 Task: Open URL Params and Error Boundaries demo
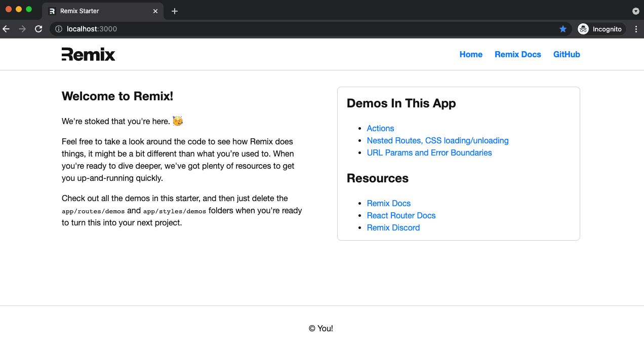429,152
